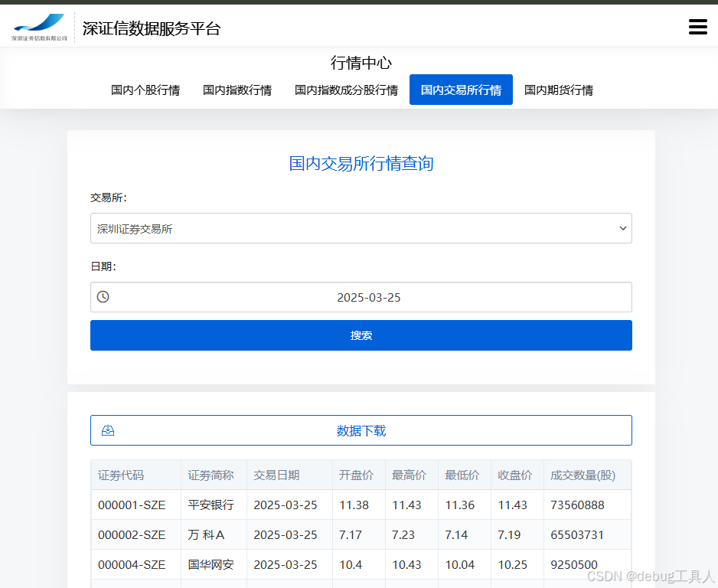Expand the 交易所 dropdown showing 深圳证券交易所
718x588 pixels.
(x=361, y=228)
